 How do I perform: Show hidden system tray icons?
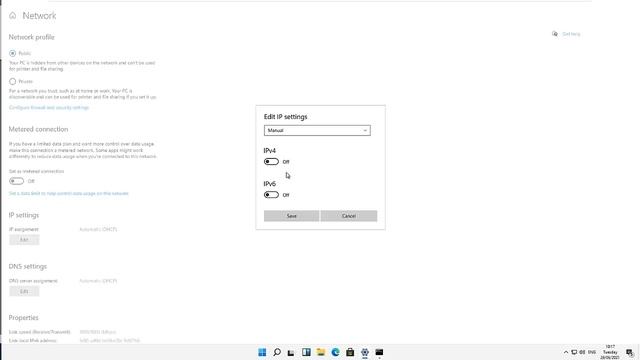(566, 352)
